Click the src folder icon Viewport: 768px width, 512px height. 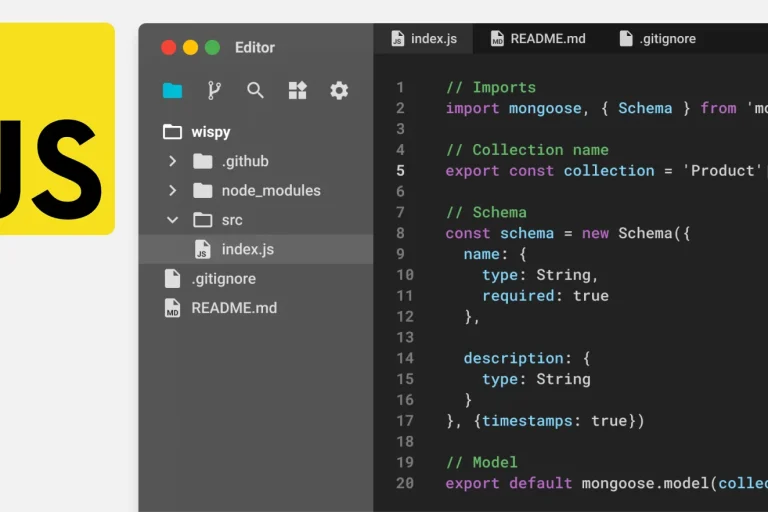(x=202, y=220)
